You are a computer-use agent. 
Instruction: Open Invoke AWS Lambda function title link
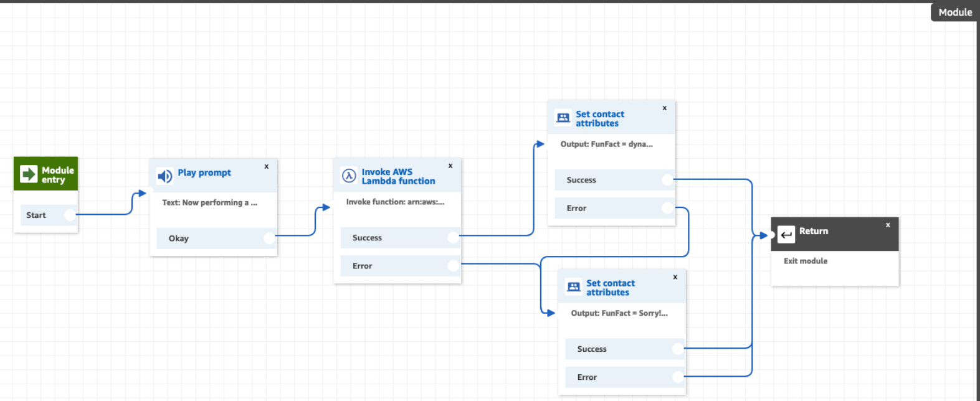pos(398,176)
